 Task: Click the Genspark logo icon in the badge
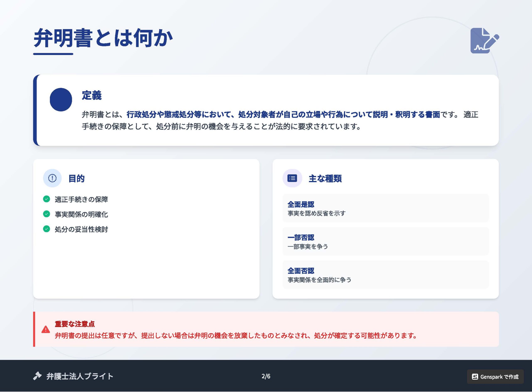[475, 377]
